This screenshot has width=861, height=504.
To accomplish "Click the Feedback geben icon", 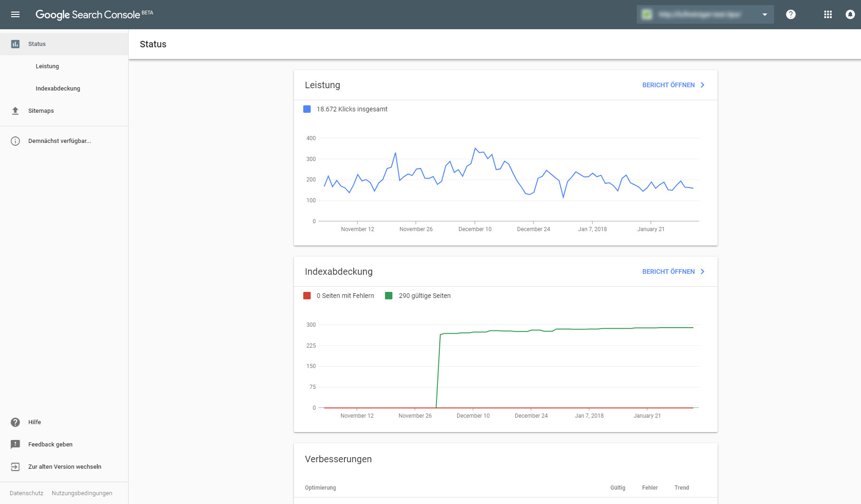I will pos(15,445).
